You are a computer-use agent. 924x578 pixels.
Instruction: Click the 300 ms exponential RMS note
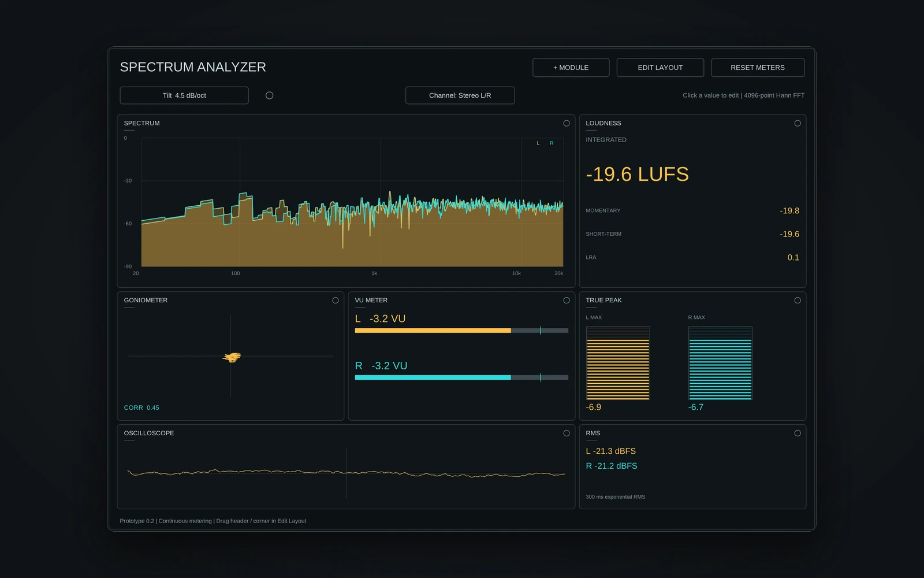click(616, 497)
